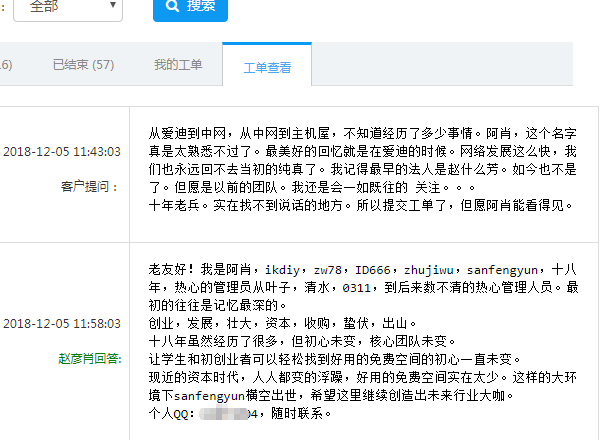The height and width of the screenshot is (440, 601).
Task: Open the 全部 filter dropdown
Action: (66, 6)
